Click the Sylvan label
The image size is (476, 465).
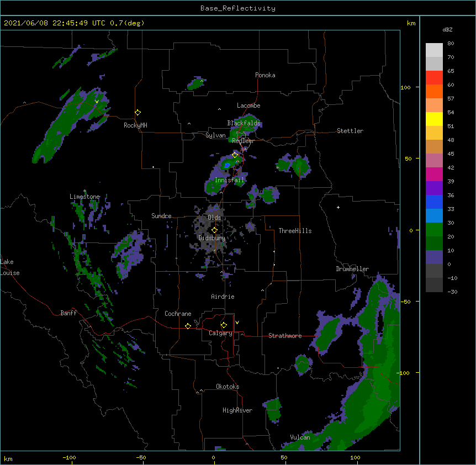click(215, 135)
